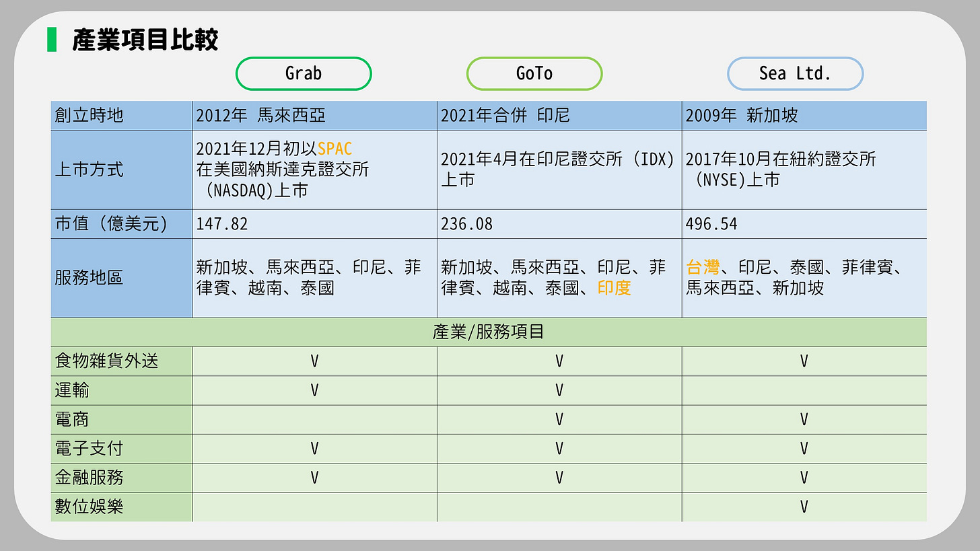Click the V mark for Grab 食物雜貨外送
Image resolution: width=980 pixels, height=551 pixels.
point(314,362)
